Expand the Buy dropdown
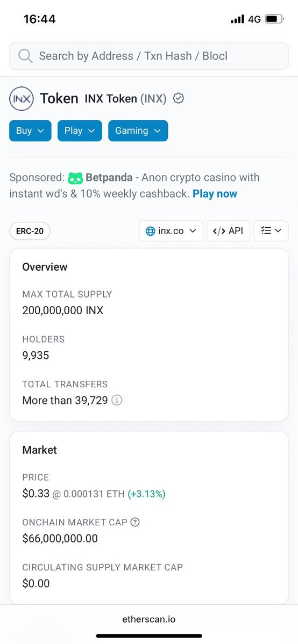Screen dimensions: 298x644 click(x=30, y=131)
